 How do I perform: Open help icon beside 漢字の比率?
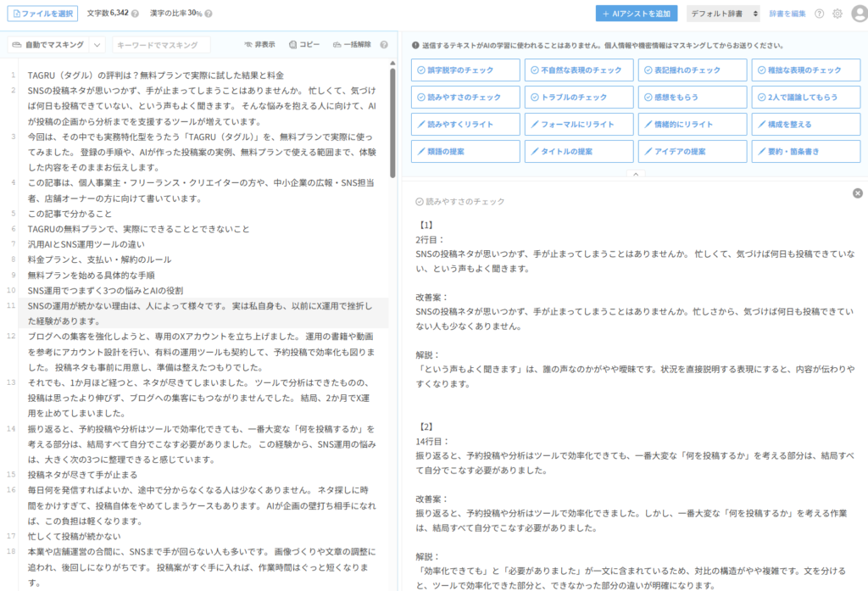209,14
